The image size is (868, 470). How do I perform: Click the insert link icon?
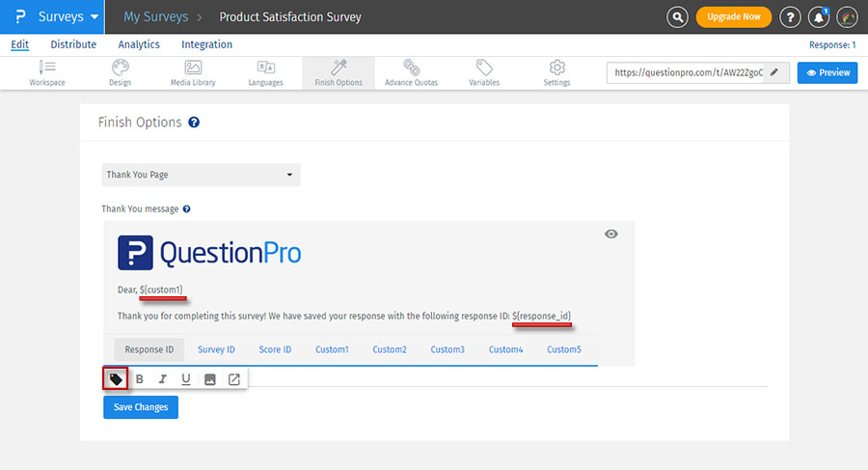(233, 379)
